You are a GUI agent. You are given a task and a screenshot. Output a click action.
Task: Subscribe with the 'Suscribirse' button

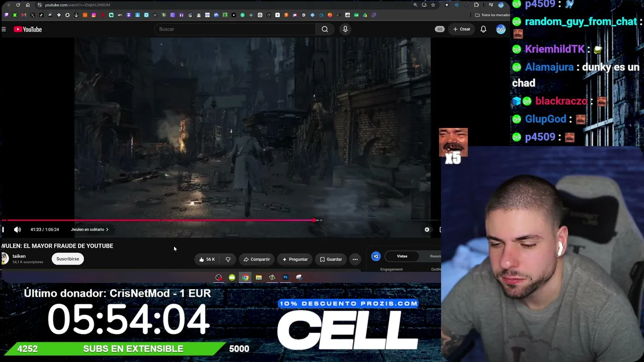67,259
